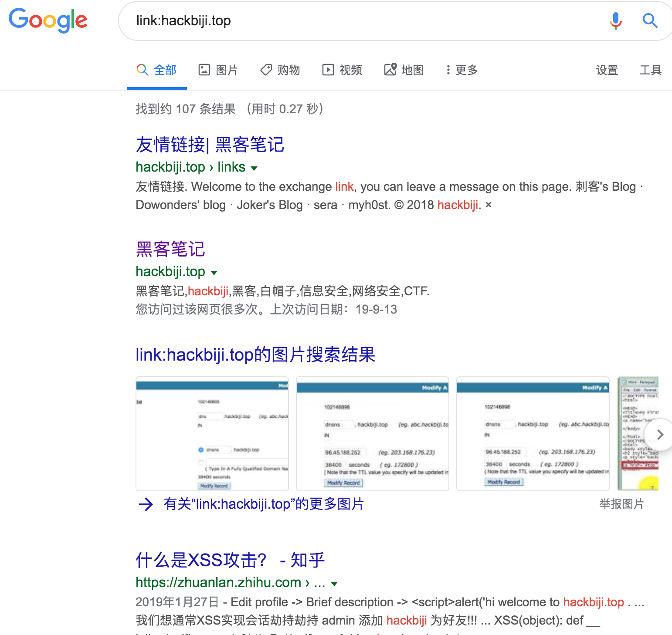Expand the 更多 menu with the three-dots icon
The image size is (672, 635).
point(462,70)
